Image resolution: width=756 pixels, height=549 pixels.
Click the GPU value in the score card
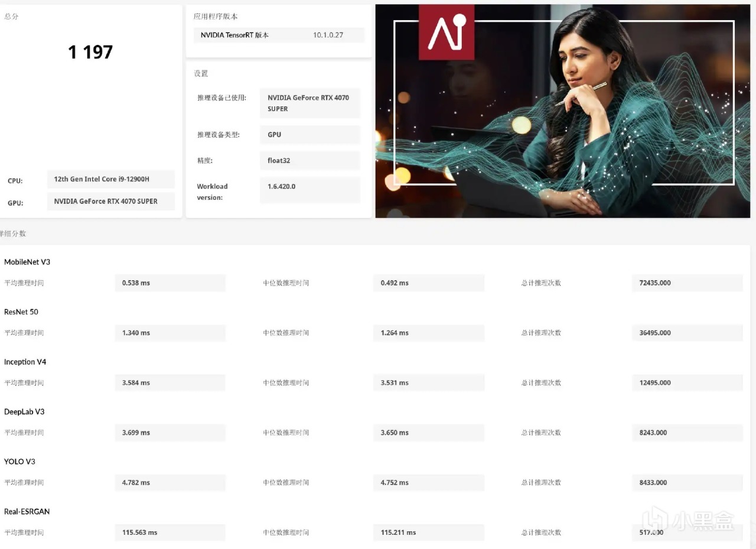(x=110, y=201)
